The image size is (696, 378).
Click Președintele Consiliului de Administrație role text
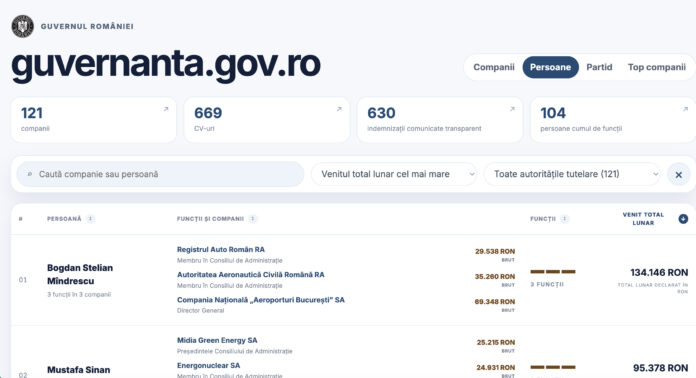(x=234, y=351)
